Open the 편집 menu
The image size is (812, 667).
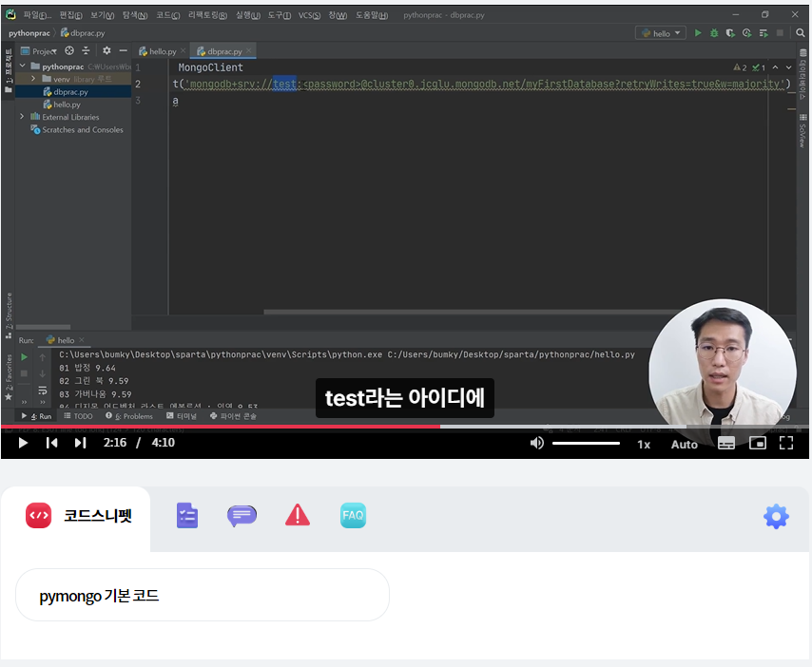[x=71, y=15]
